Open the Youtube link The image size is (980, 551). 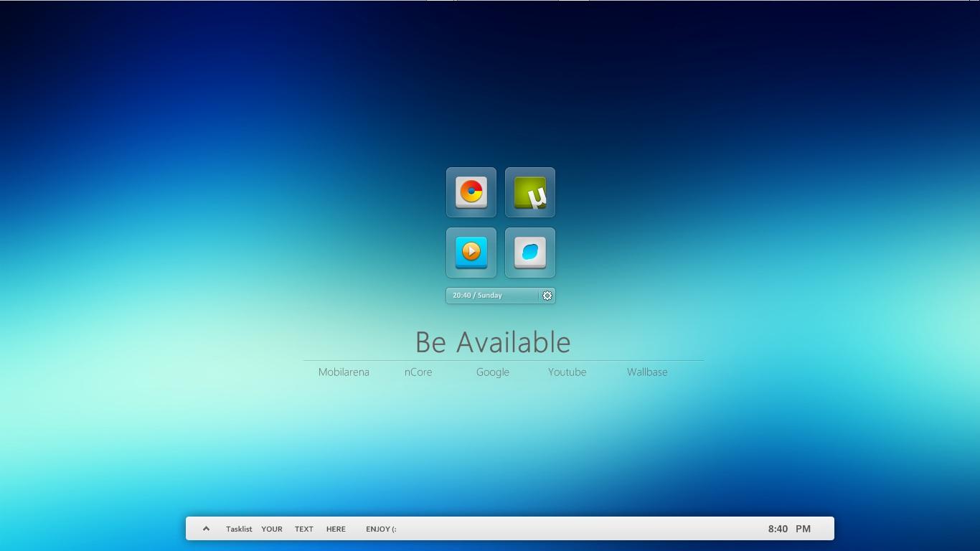[x=567, y=372]
